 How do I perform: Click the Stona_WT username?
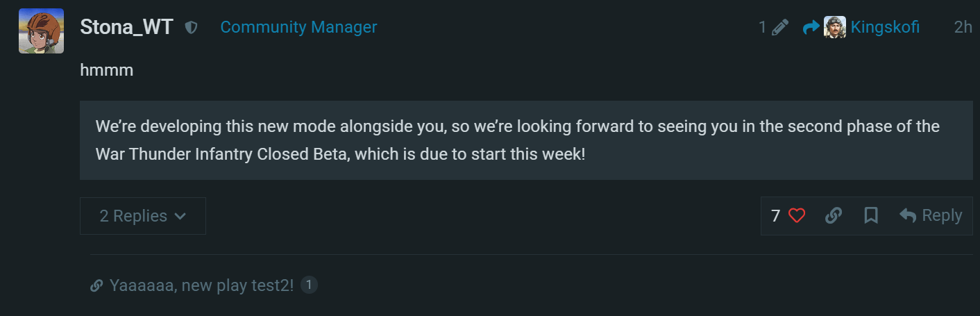pos(126,27)
